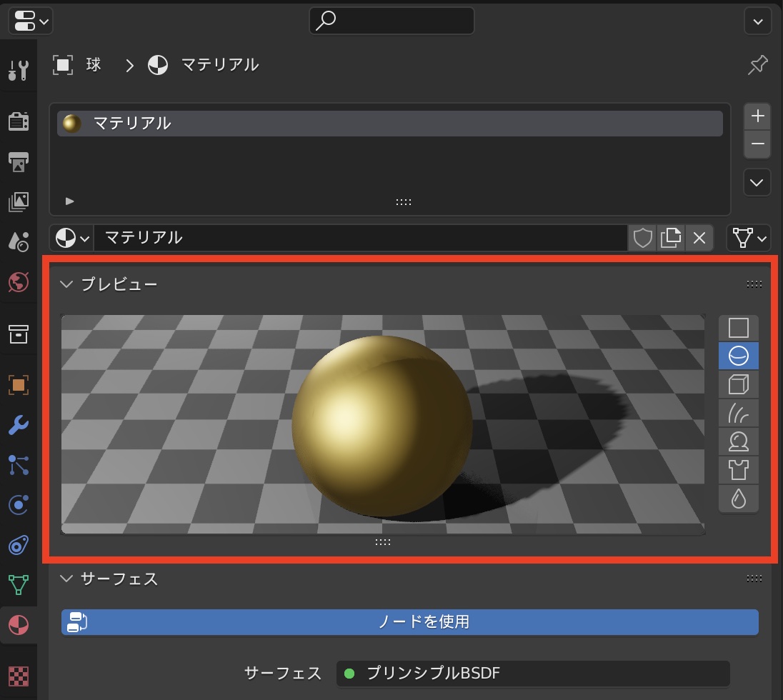Collapse the サーフェス panel
The height and width of the screenshot is (700, 783).
point(67,579)
